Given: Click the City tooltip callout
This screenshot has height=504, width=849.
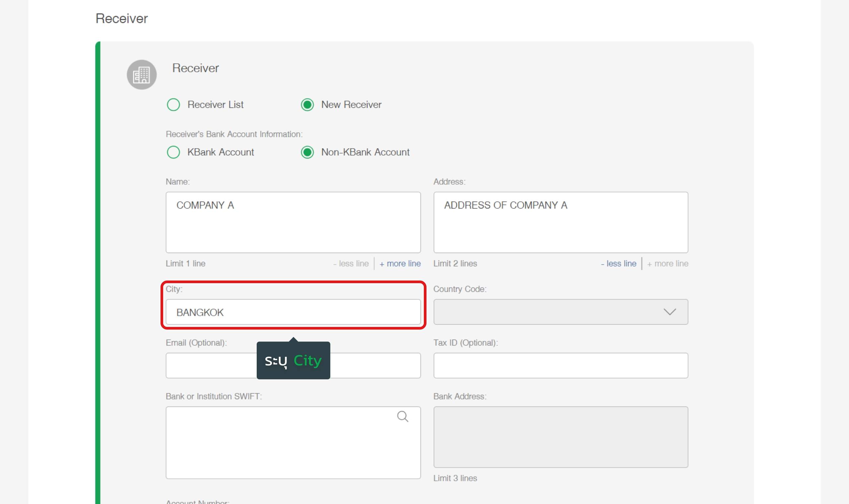Looking at the screenshot, I should pyautogui.click(x=293, y=360).
